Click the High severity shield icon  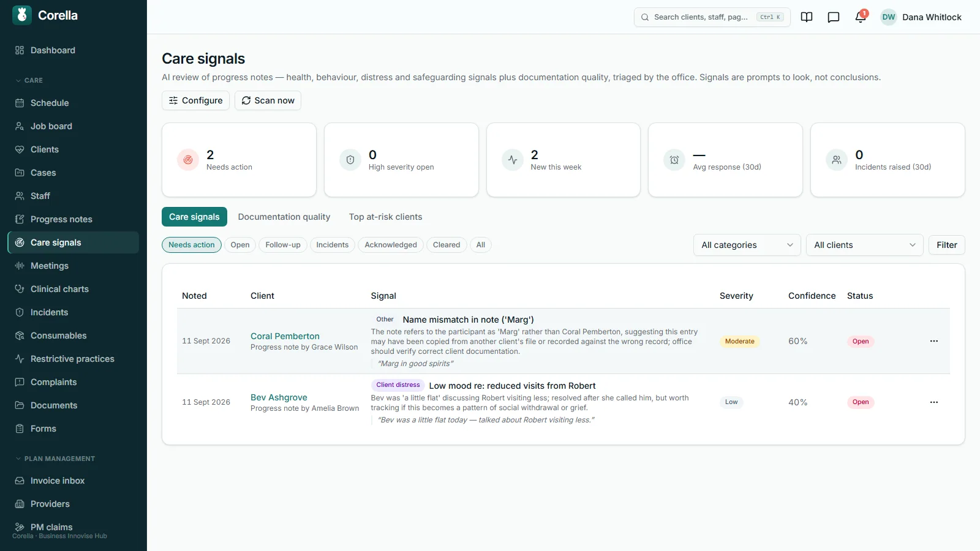(350, 160)
